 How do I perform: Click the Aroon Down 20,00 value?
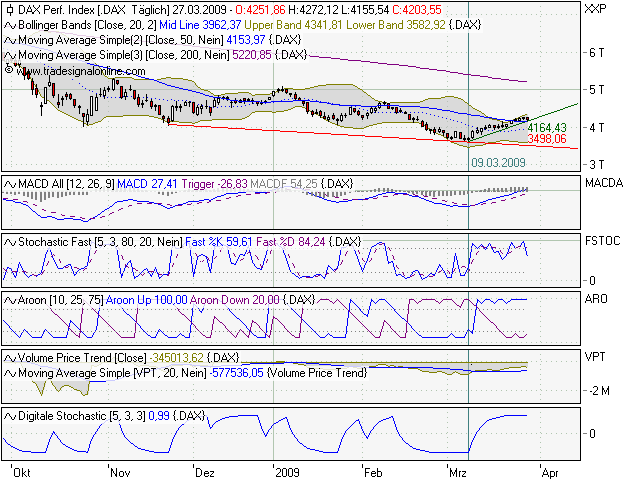(x=235, y=300)
